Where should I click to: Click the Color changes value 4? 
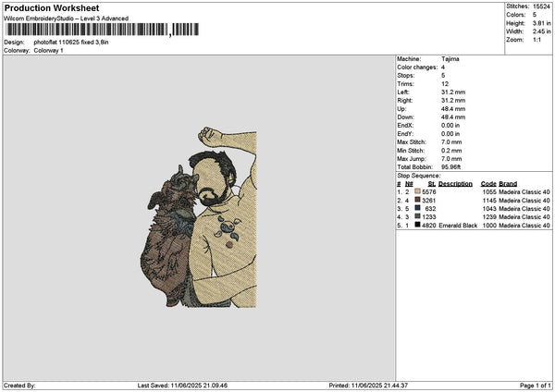[x=443, y=67]
